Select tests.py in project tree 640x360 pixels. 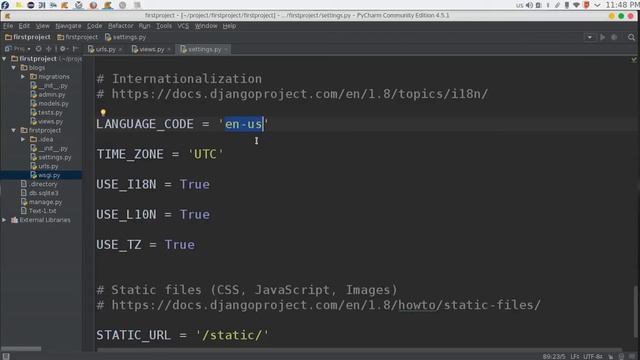pos(47,112)
